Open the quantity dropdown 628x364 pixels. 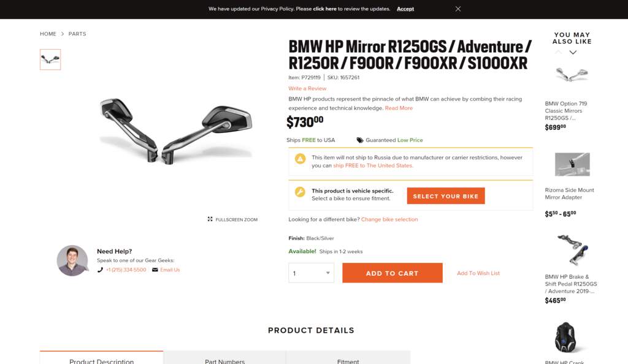[x=311, y=273]
